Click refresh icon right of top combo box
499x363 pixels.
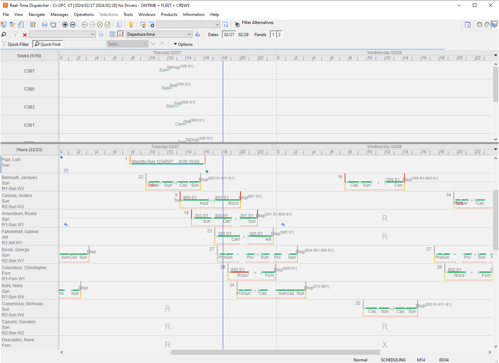tap(225, 25)
